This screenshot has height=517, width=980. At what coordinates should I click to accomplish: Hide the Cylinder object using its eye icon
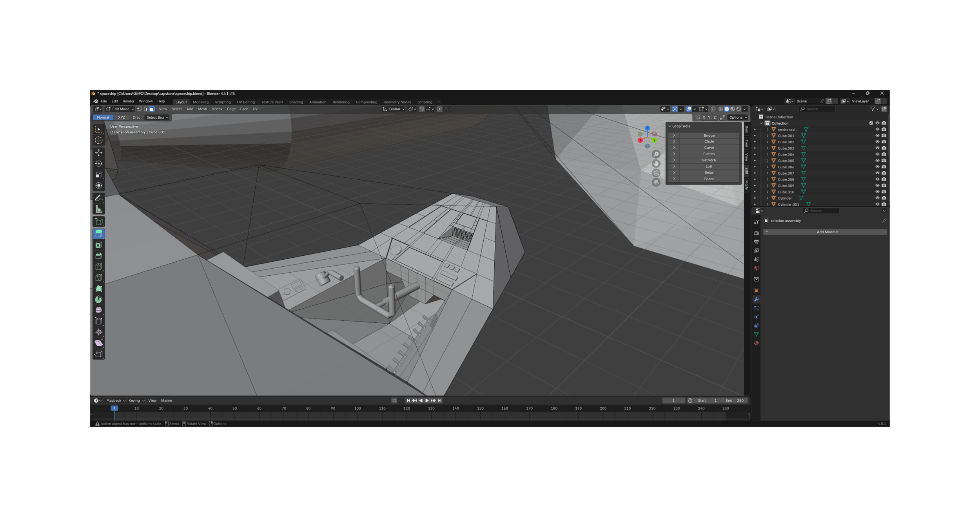pos(877,198)
